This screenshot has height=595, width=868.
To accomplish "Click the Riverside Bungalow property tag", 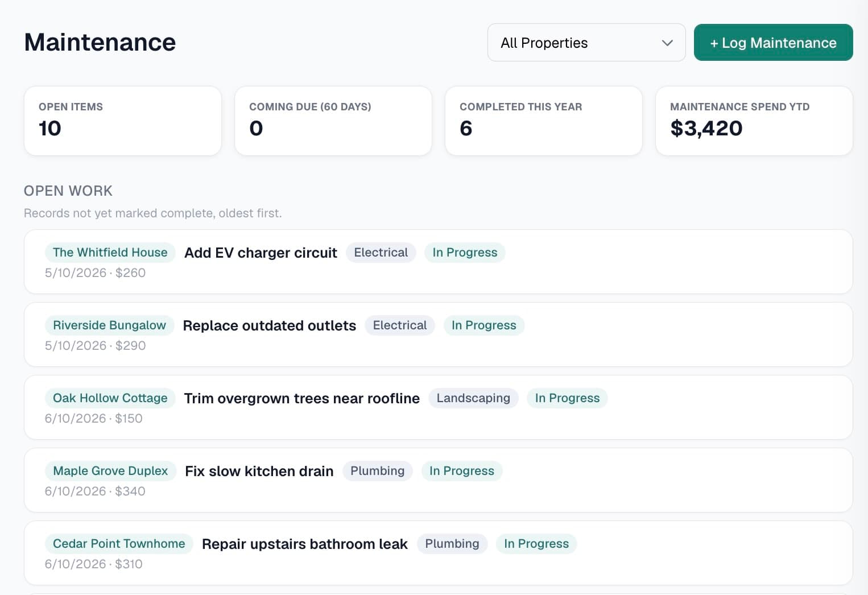I will [x=109, y=325].
